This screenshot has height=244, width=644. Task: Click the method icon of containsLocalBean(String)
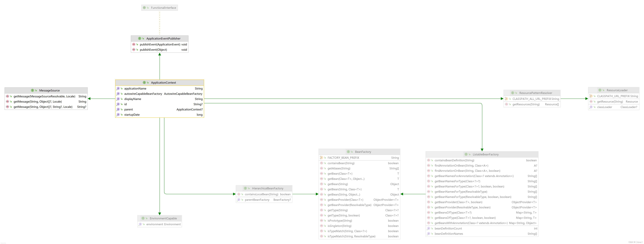239,194
